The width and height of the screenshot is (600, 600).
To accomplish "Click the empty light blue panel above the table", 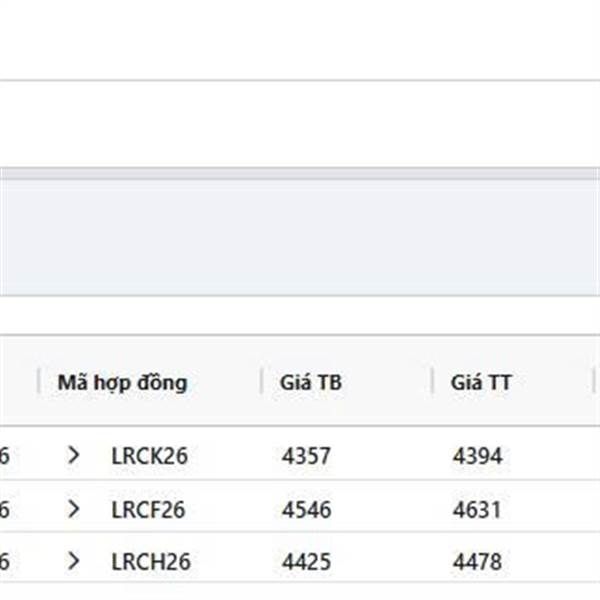I will [300, 236].
